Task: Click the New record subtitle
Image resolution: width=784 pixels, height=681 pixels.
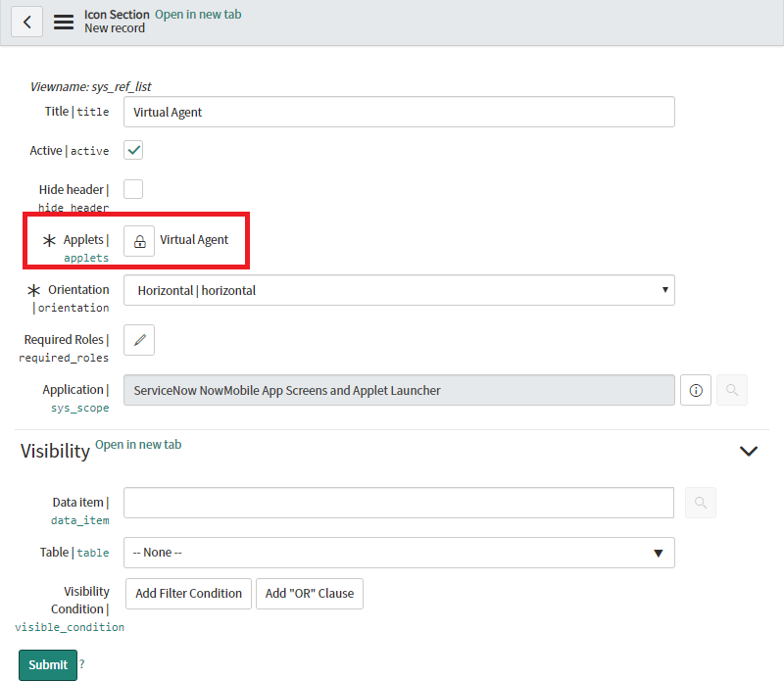Action: (115, 28)
